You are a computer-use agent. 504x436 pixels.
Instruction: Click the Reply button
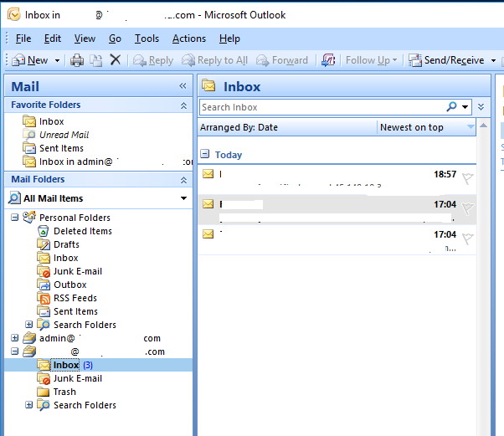coord(153,60)
